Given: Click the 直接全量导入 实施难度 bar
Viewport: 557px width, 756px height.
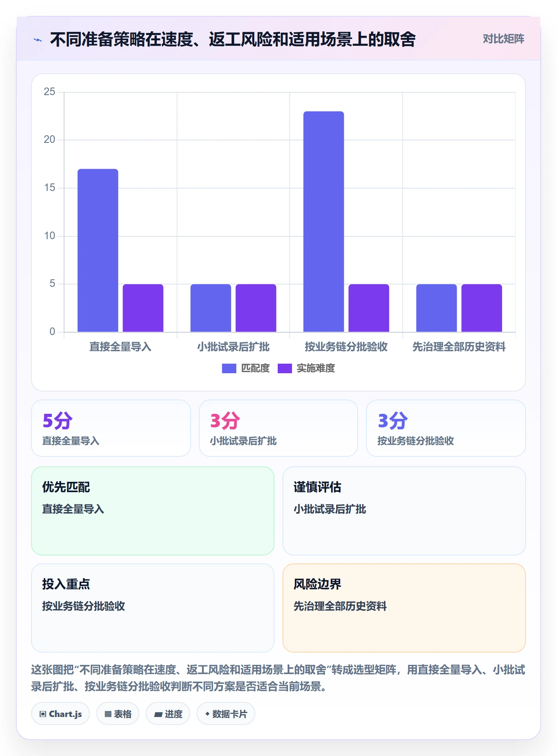Looking at the screenshot, I should click(x=143, y=308).
